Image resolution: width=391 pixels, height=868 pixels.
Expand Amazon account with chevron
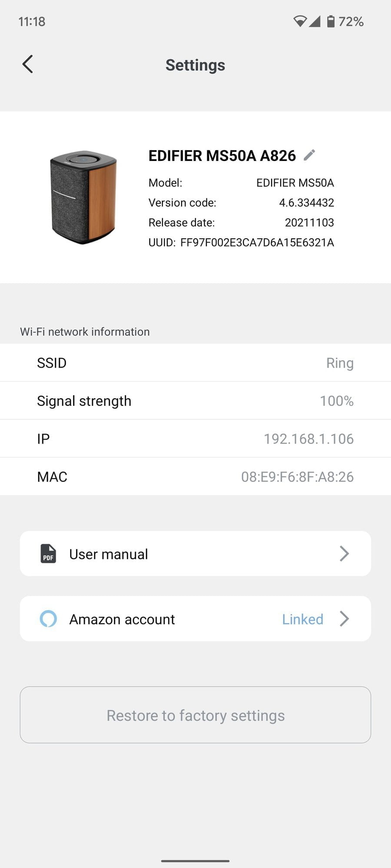(344, 618)
